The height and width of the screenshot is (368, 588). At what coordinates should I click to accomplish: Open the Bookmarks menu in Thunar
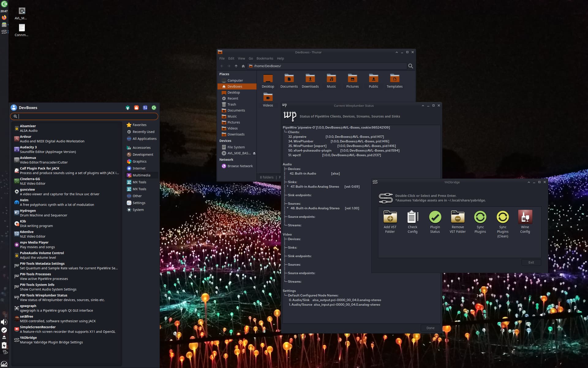pyautogui.click(x=265, y=58)
